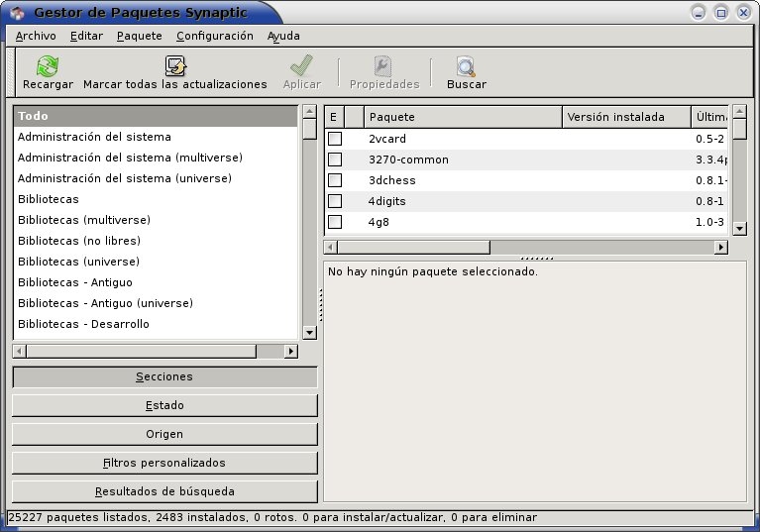760x532 pixels.
Task: Click the Synaptic title bar app icon
Action: 17,13
